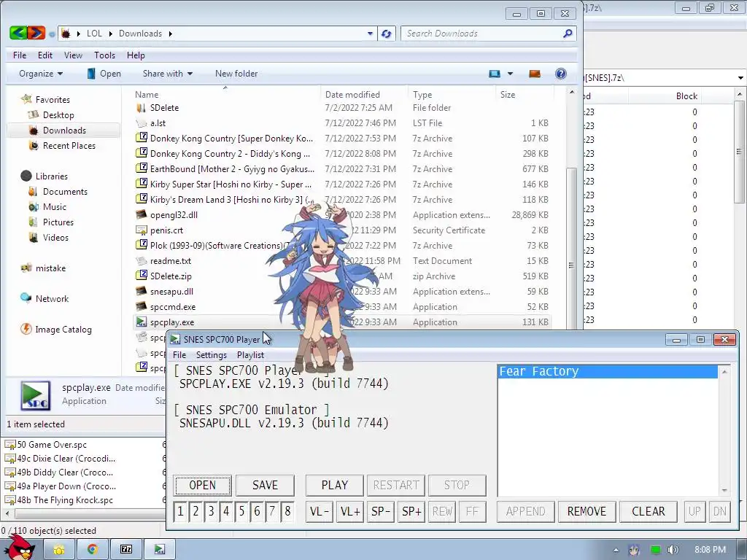Click the SAVE button in SPC700 Player
Image resolution: width=747 pixels, height=560 pixels.
[265, 485]
